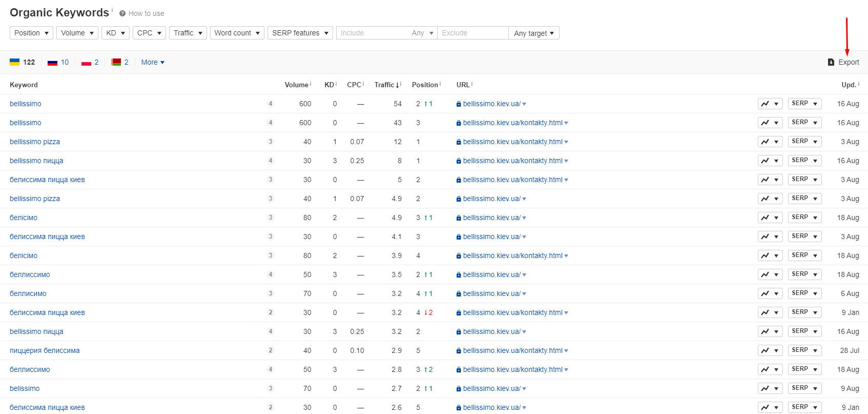Click the Include keywords input field
The image size is (868, 414).
pos(371,33)
